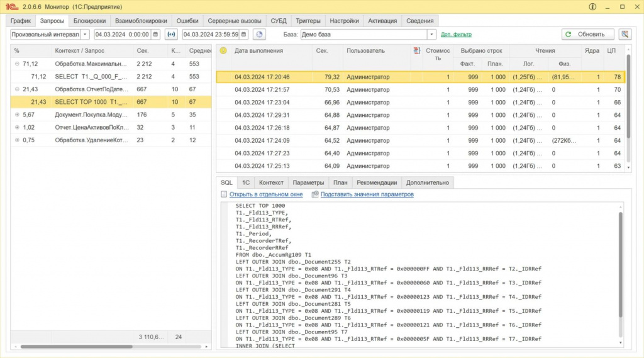Click the scroll-right arrow of query list
The height and width of the screenshot is (358, 644).
pos(206,347)
